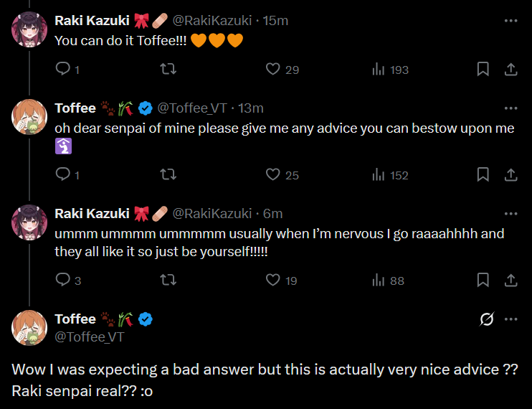
Task: Bookmark Raki's "You can do it Toffee" tweet
Action: (x=483, y=70)
